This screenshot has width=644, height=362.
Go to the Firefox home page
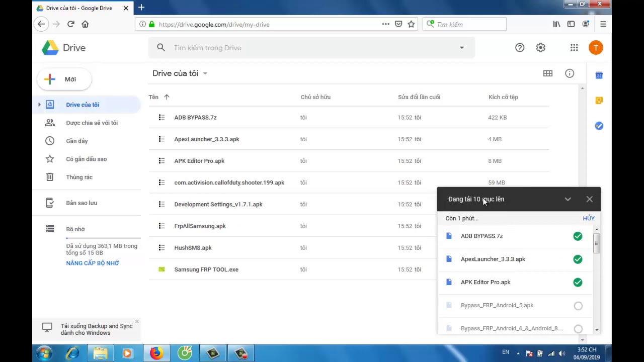tap(85, 24)
